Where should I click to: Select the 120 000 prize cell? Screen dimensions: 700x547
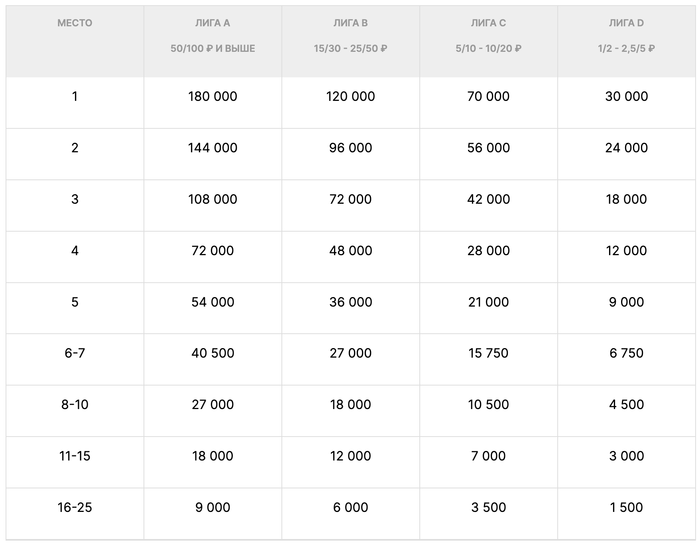(x=350, y=97)
